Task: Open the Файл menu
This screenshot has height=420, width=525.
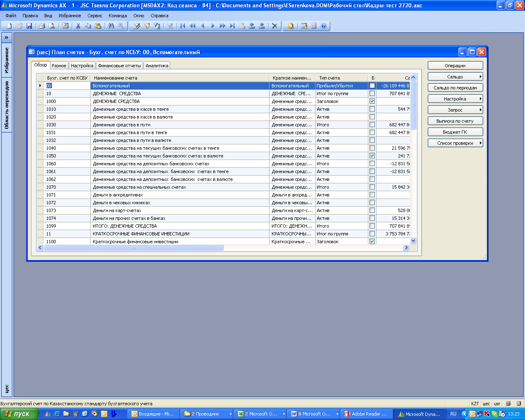Action: coord(11,16)
